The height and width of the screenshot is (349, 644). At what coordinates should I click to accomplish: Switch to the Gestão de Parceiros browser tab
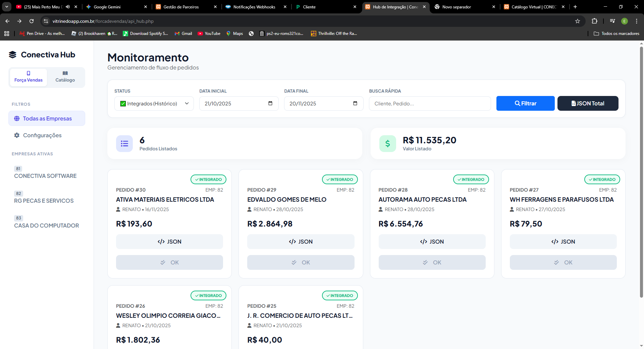coord(181,7)
